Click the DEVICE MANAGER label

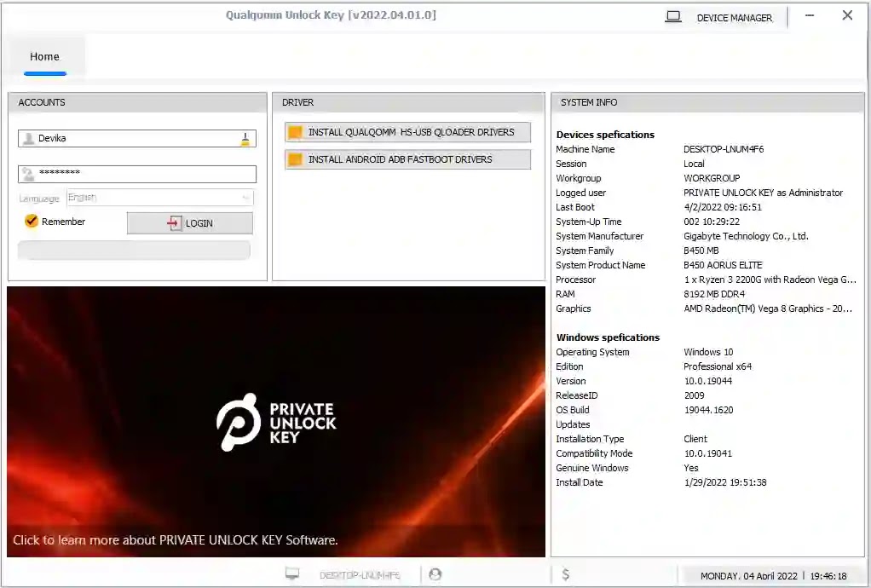pos(735,18)
